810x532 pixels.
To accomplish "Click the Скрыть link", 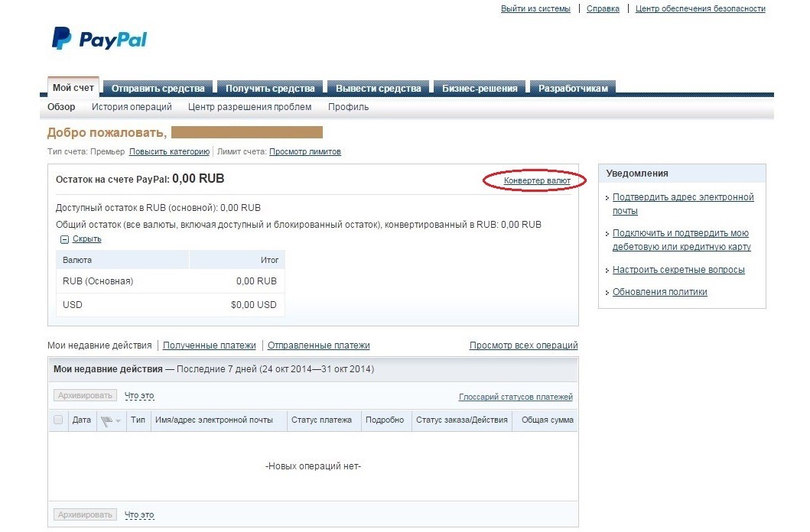I will (x=86, y=239).
